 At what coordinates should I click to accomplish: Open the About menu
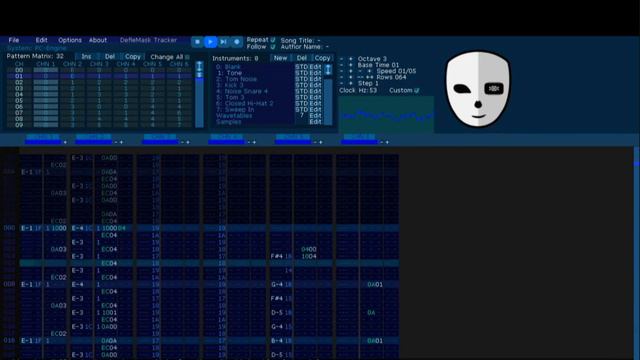click(98, 40)
